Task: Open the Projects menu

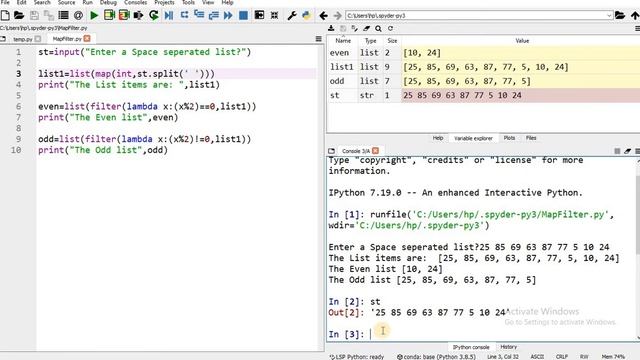Action: coord(164,2)
